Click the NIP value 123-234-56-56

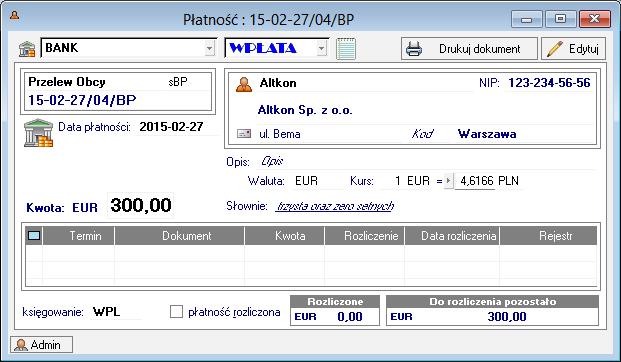click(x=549, y=83)
